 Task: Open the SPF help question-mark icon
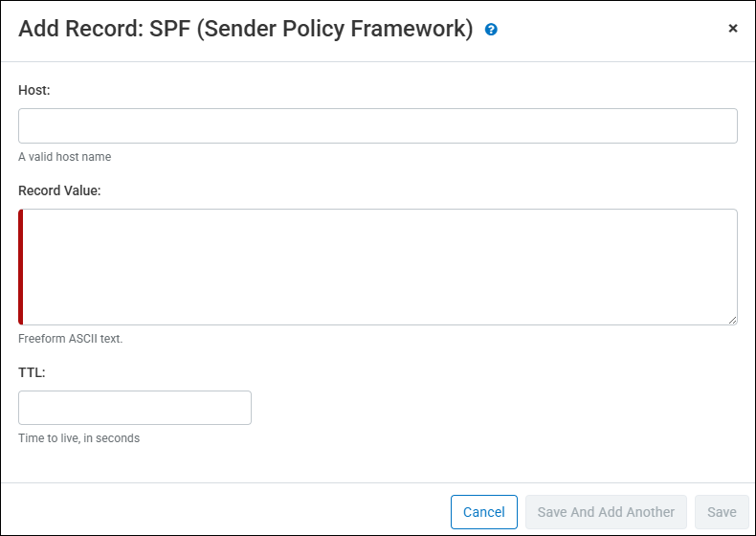tap(491, 30)
